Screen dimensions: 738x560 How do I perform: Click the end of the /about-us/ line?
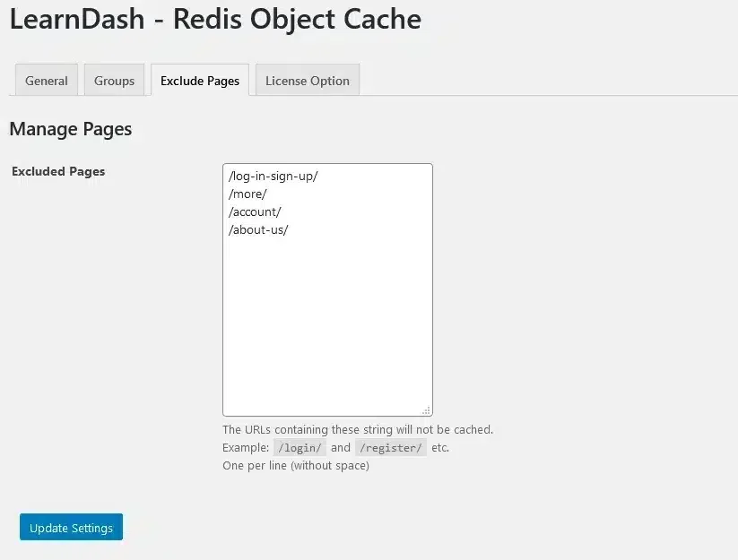[288, 229]
